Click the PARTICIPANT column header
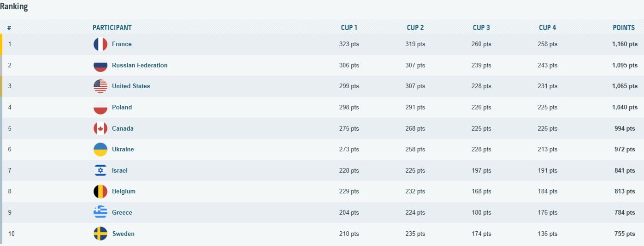This screenshot has width=644, height=246. (x=112, y=28)
